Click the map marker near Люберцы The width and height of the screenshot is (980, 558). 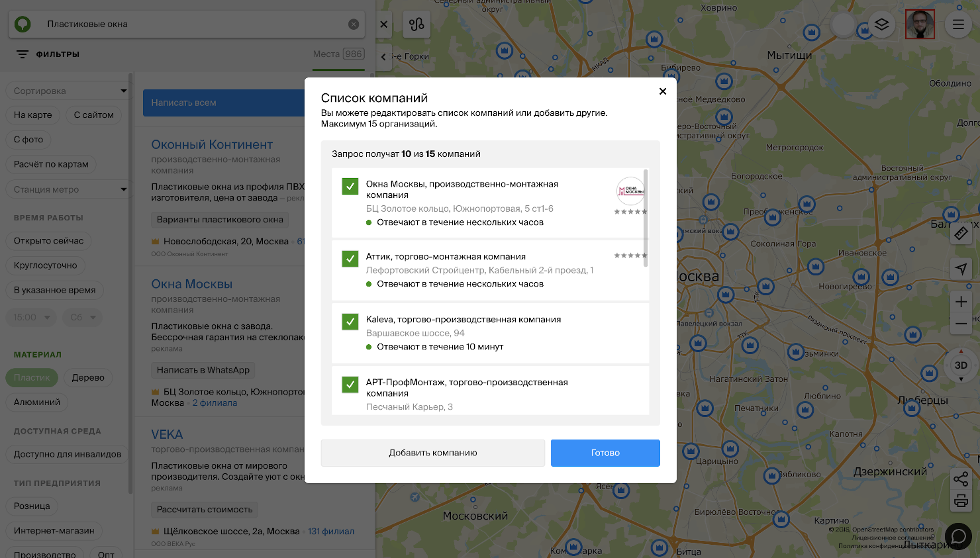point(911,408)
